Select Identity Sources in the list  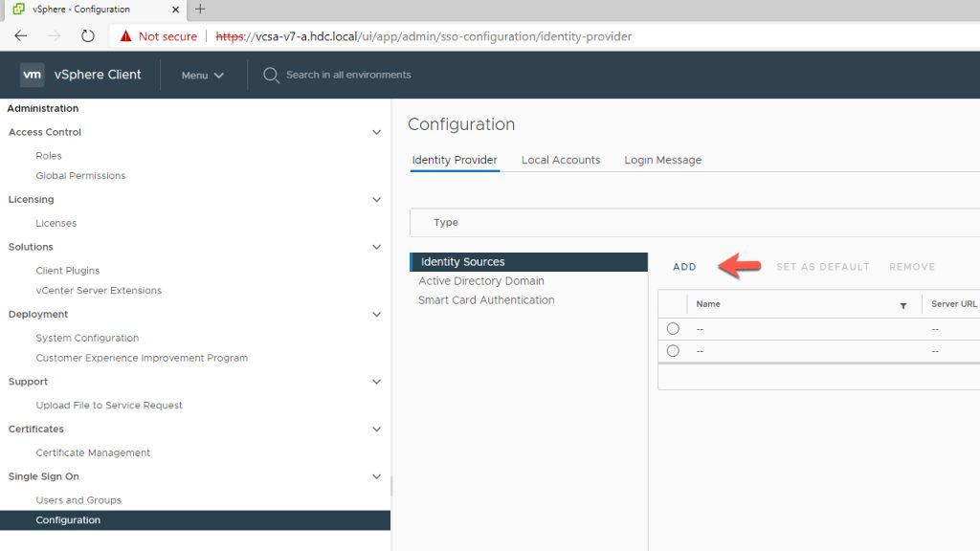(x=528, y=262)
